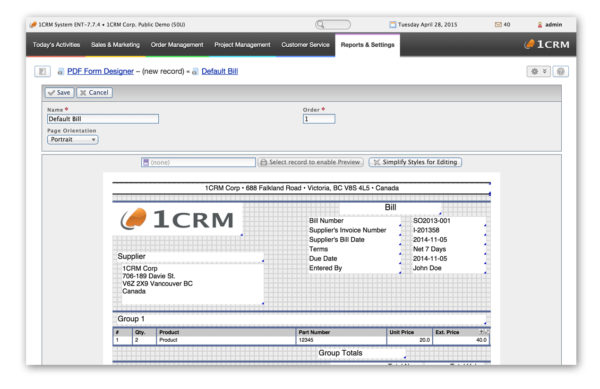600x389 pixels.
Task: Open the mail inbox with 40 messages
Action: point(502,24)
